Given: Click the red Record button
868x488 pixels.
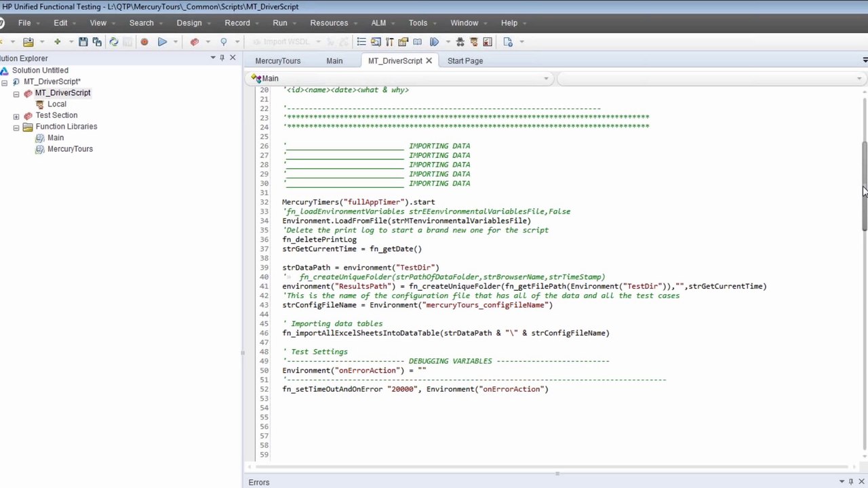Looking at the screenshot, I should point(144,42).
